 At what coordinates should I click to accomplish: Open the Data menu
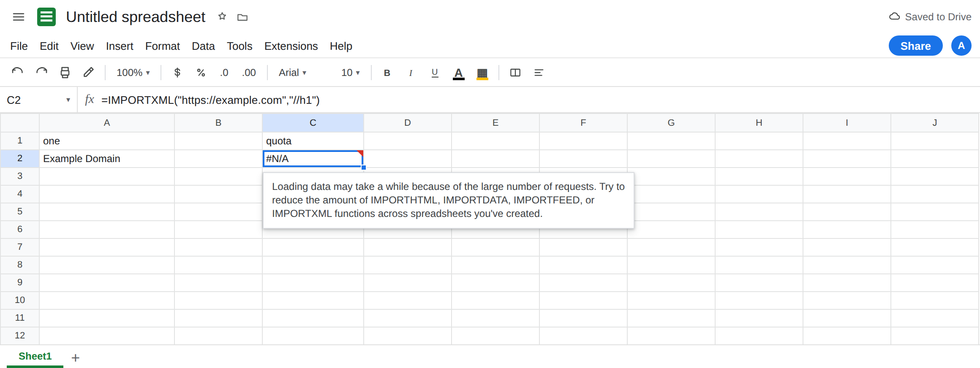point(203,46)
